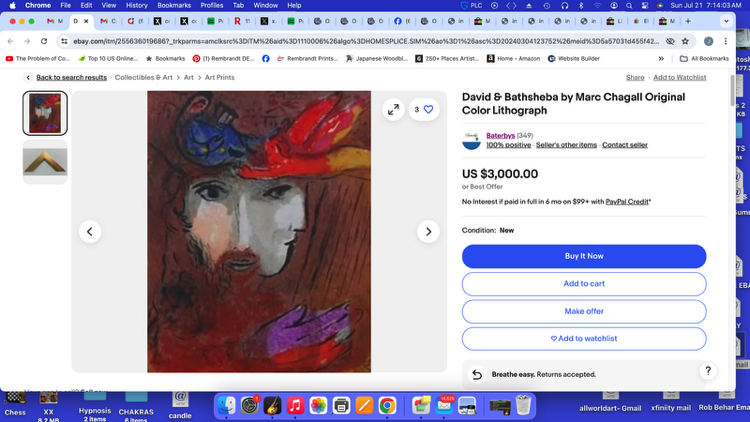Go back with the browser back arrow

[11, 41]
